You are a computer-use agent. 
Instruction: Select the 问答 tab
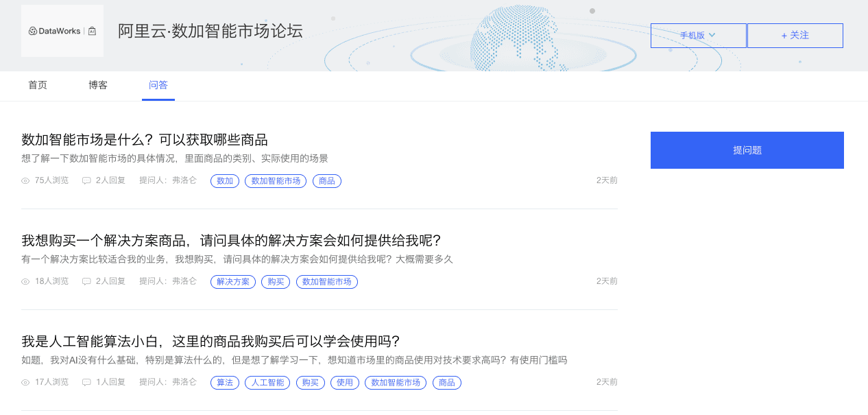pos(158,85)
